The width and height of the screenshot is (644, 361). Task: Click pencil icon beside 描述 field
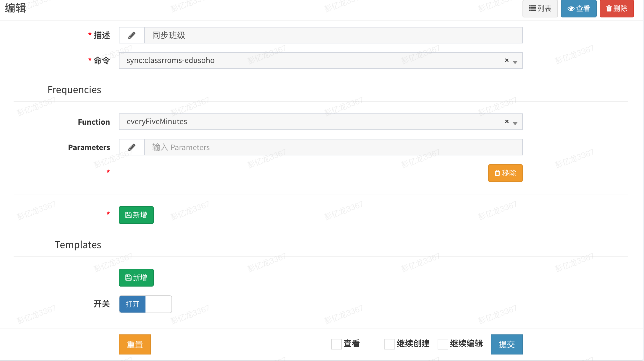click(132, 35)
